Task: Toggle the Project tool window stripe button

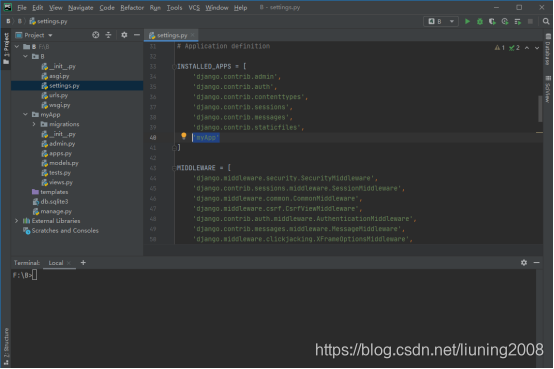Action: point(6,48)
